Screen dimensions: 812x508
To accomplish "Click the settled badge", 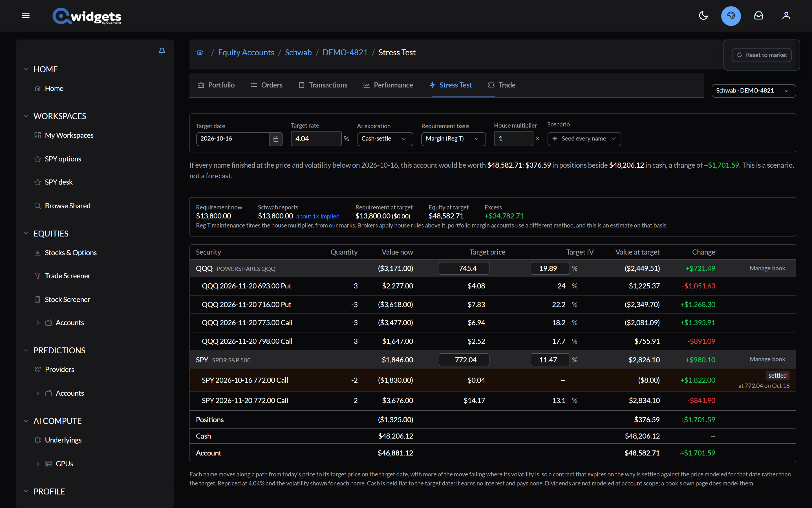I will tap(777, 376).
